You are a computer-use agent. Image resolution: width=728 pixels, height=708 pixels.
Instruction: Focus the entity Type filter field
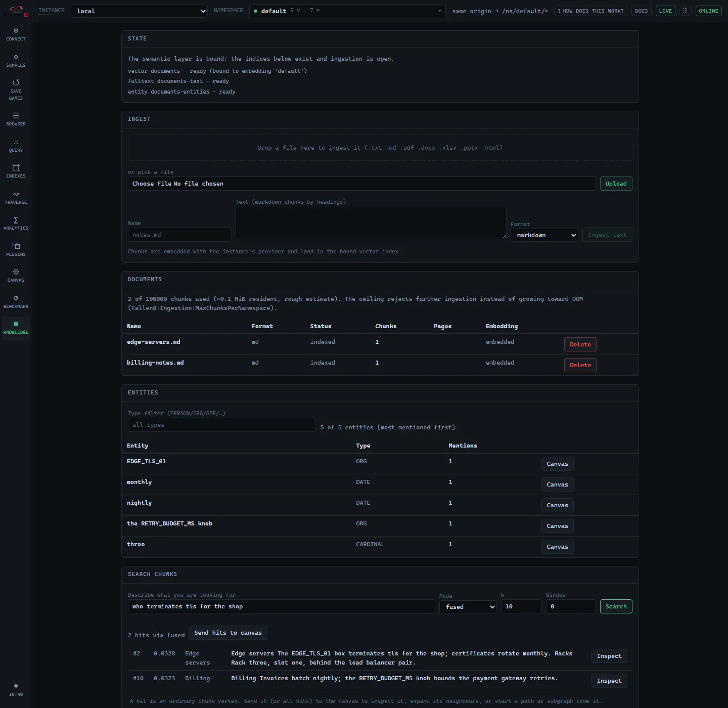(222, 425)
